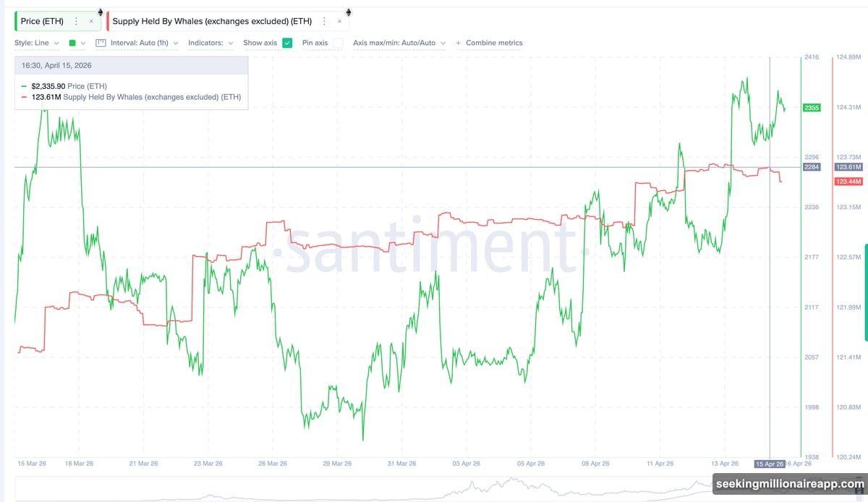
Task: Enable the Pin axis checkbox
Action: point(338,43)
